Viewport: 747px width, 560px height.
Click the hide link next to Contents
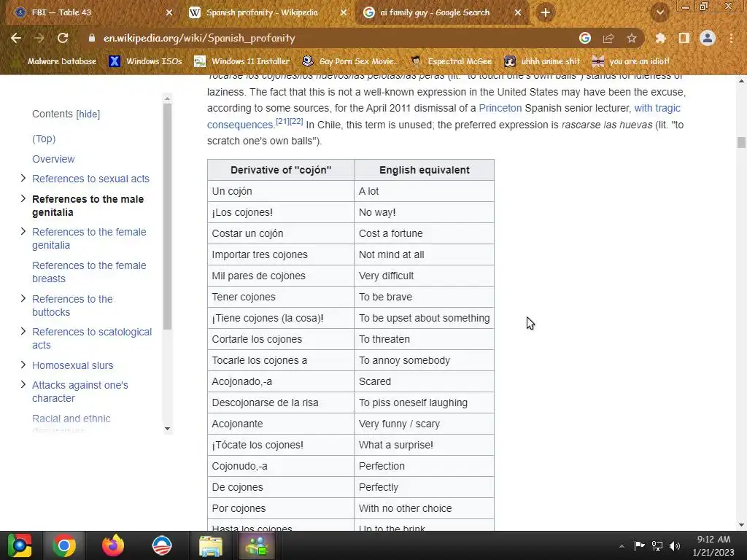point(88,114)
